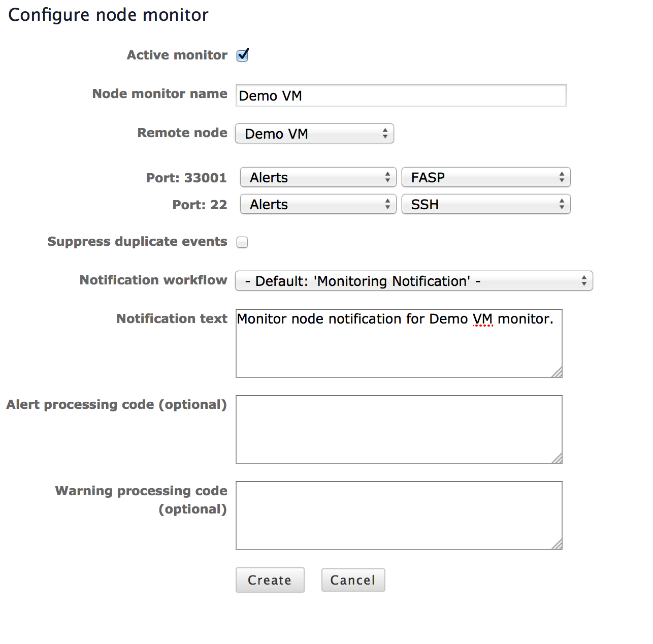
Task: Expand the Notification workflow dropdown
Action: click(414, 281)
